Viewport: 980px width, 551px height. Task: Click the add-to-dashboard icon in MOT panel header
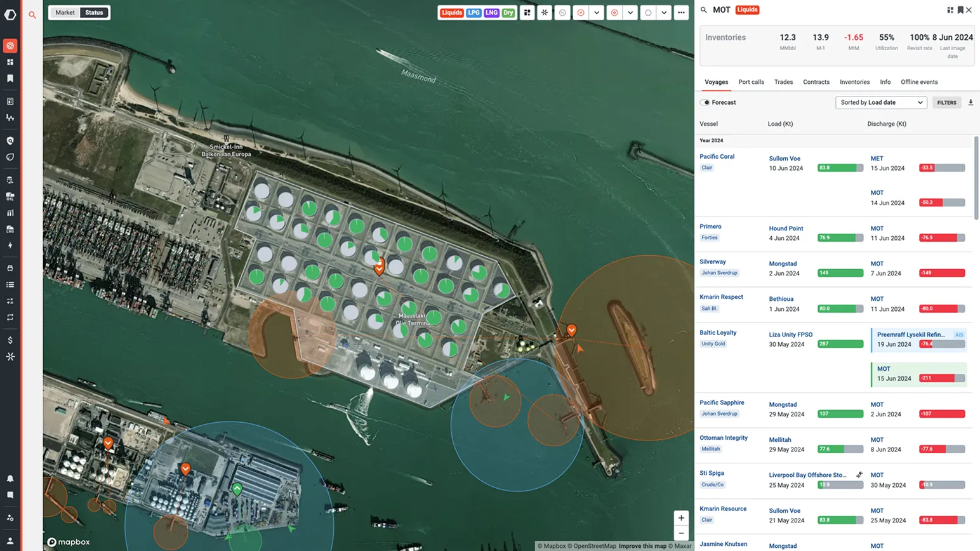point(950,10)
